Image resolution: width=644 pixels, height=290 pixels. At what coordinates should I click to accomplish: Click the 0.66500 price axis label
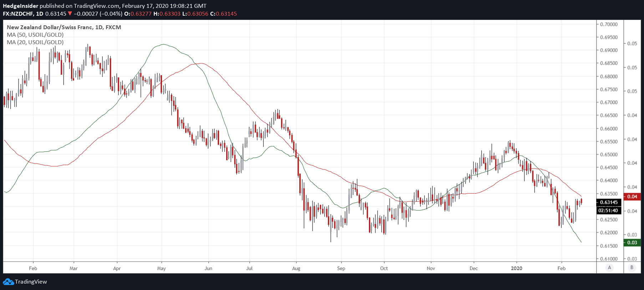609,115
